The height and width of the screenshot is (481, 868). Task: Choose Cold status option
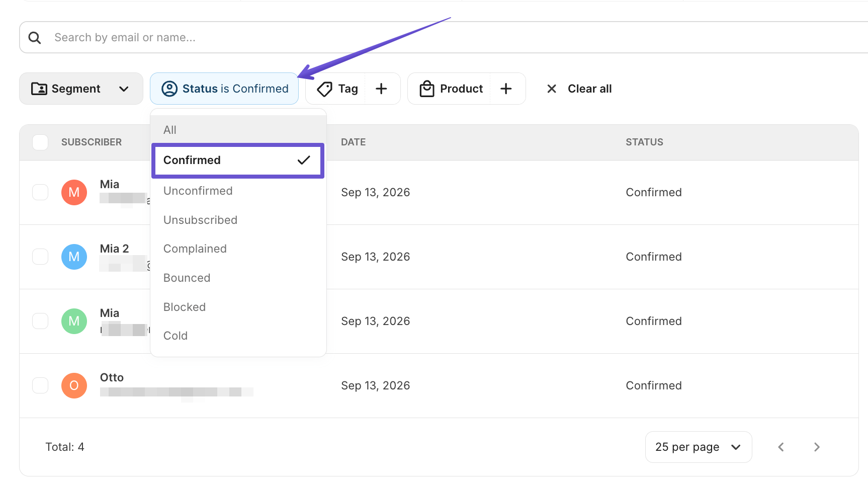pos(238,336)
